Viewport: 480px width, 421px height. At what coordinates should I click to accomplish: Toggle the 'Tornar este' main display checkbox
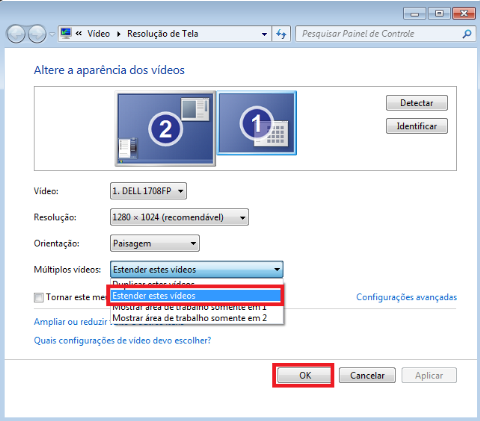point(39,297)
